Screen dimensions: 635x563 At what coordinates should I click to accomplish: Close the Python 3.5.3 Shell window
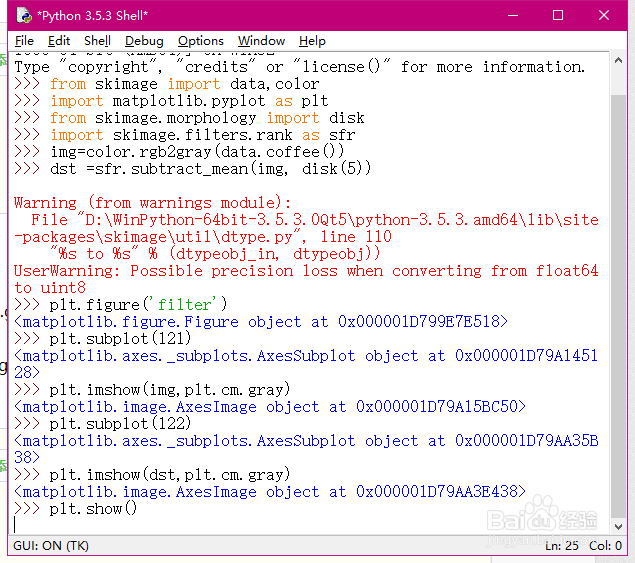coord(604,15)
